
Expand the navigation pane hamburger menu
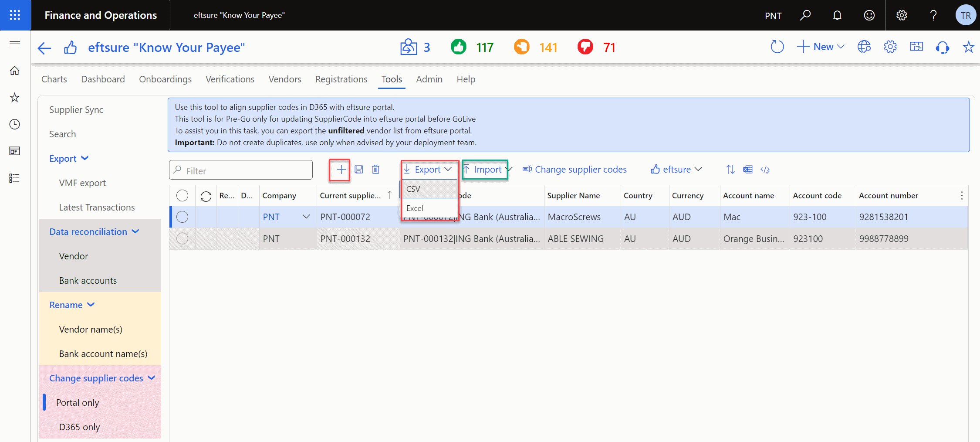(x=15, y=44)
